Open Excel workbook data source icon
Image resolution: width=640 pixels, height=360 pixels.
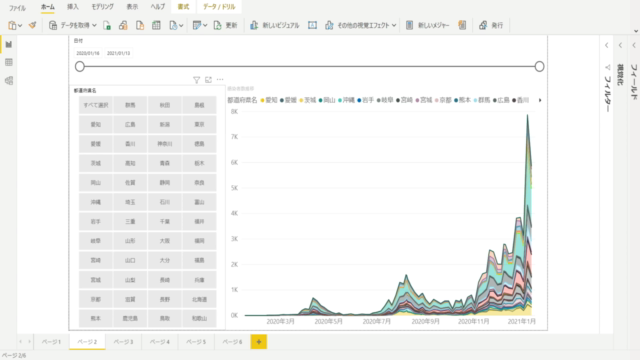(107, 25)
